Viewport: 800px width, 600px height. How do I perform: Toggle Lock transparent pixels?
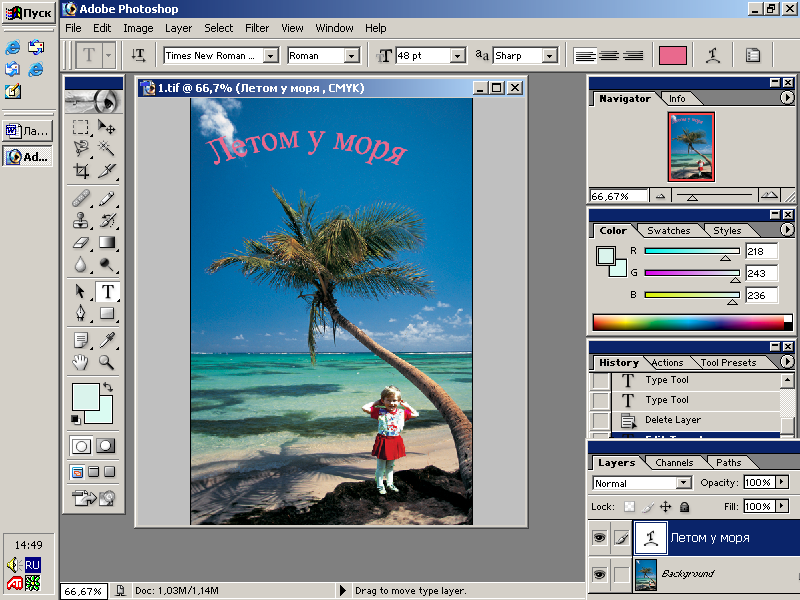click(x=629, y=507)
